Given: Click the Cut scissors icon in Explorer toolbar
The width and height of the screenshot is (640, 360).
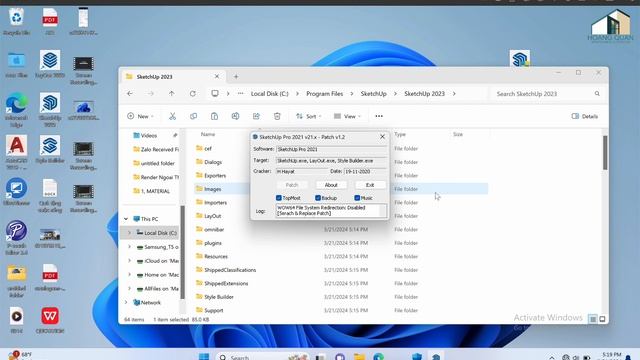Looking at the screenshot, I should click(x=172, y=116).
